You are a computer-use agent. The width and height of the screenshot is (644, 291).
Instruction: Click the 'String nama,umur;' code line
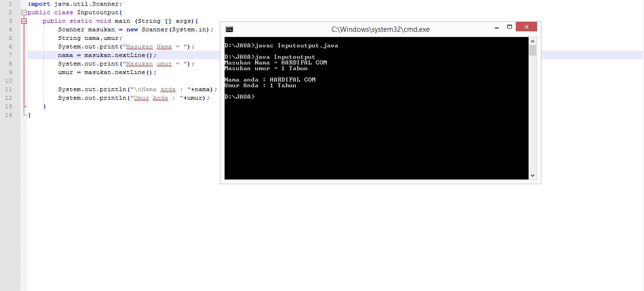coord(90,38)
